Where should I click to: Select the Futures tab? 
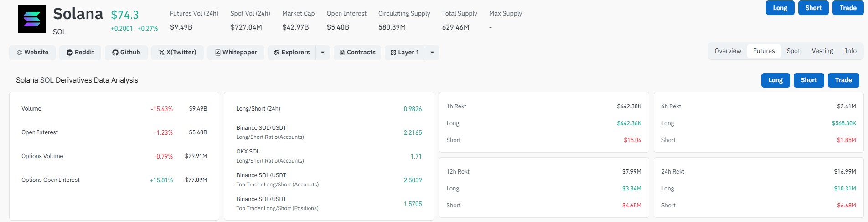(x=764, y=51)
